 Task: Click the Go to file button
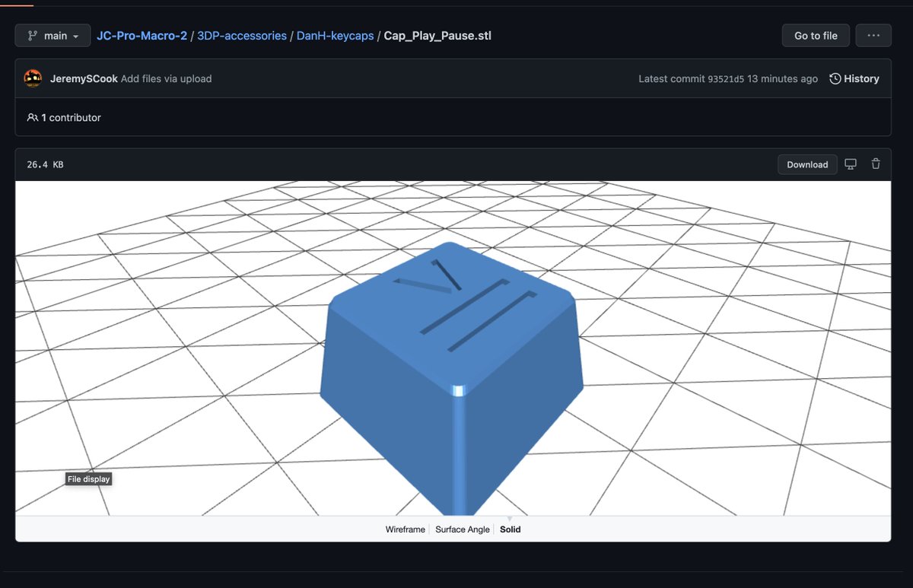[816, 36]
